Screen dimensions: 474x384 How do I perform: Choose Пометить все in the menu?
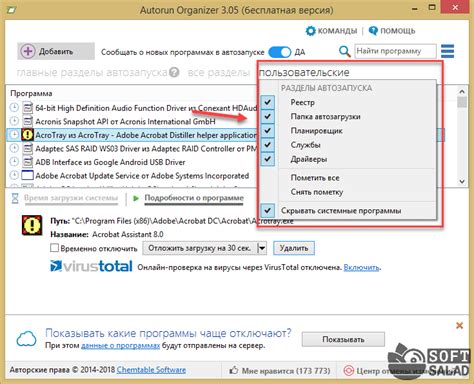pyautogui.click(x=315, y=178)
